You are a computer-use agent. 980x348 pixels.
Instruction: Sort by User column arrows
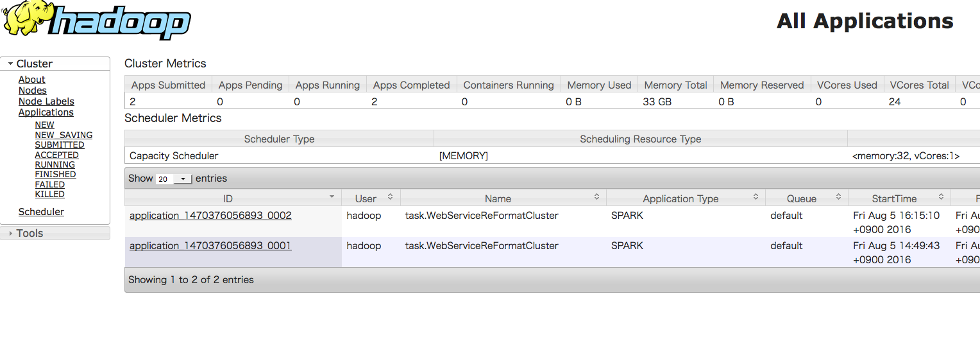390,196
